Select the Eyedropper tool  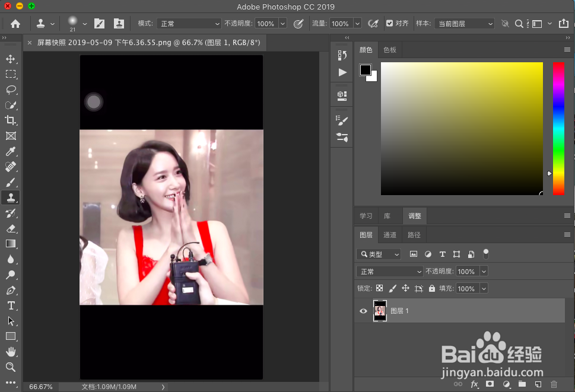[x=11, y=151]
